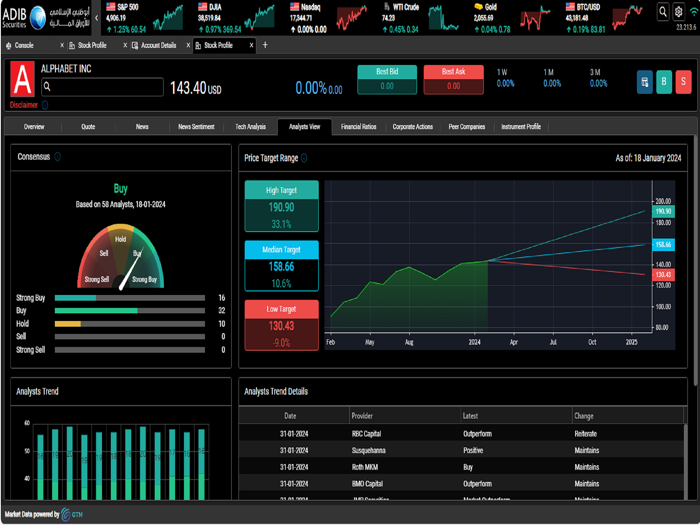Click the red S sell button
Image resolution: width=700 pixels, height=525 pixels.
683,82
